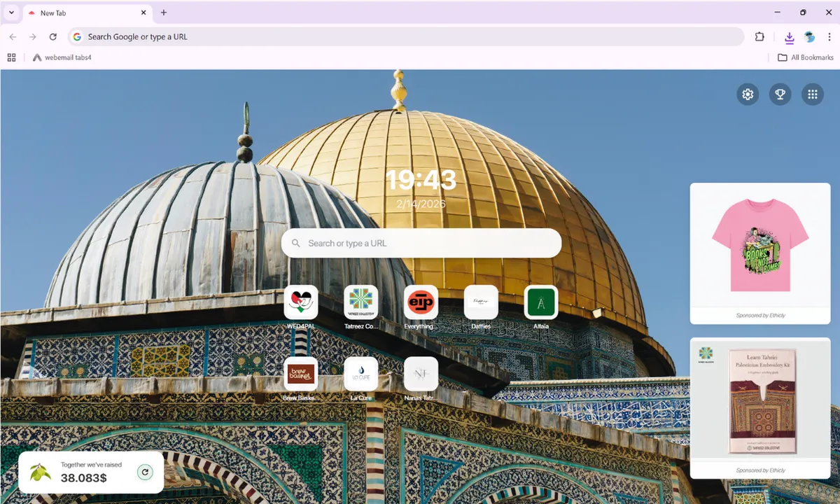Open the Tatreez Collective shortcut
The height and width of the screenshot is (504, 840).
[361, 302]
